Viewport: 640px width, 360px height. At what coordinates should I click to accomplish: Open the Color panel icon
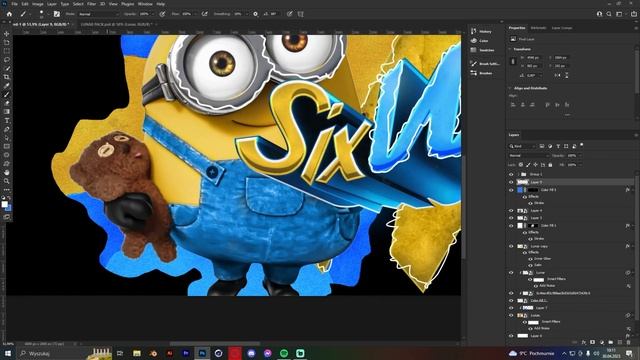[473, 40]
